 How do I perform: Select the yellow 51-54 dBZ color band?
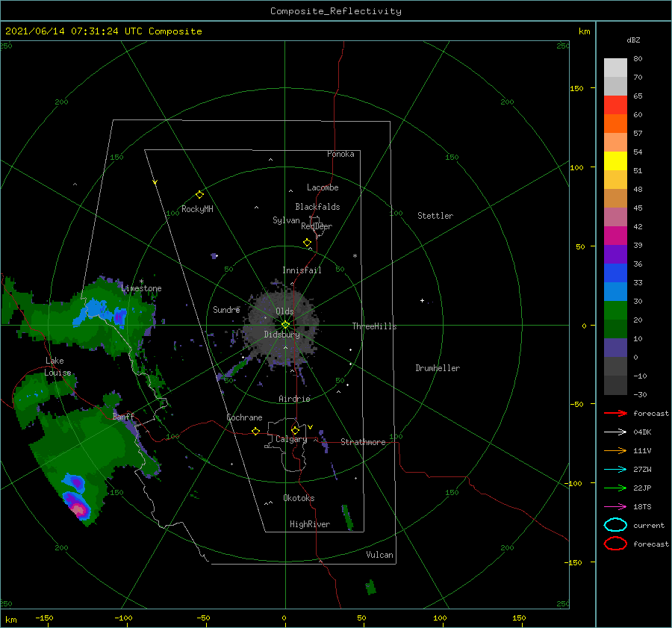tap(615, 161)
